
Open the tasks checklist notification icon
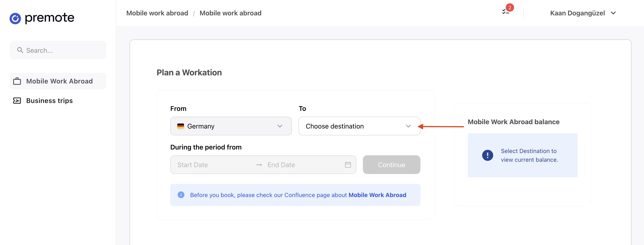(x=506, y=11)
